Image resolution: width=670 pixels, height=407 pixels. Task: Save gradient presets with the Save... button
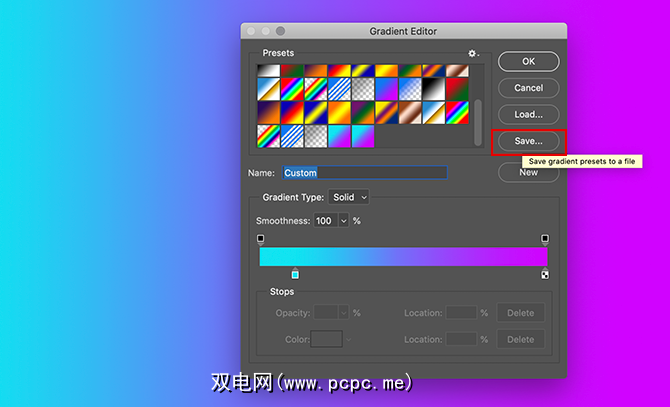point(528,141)
